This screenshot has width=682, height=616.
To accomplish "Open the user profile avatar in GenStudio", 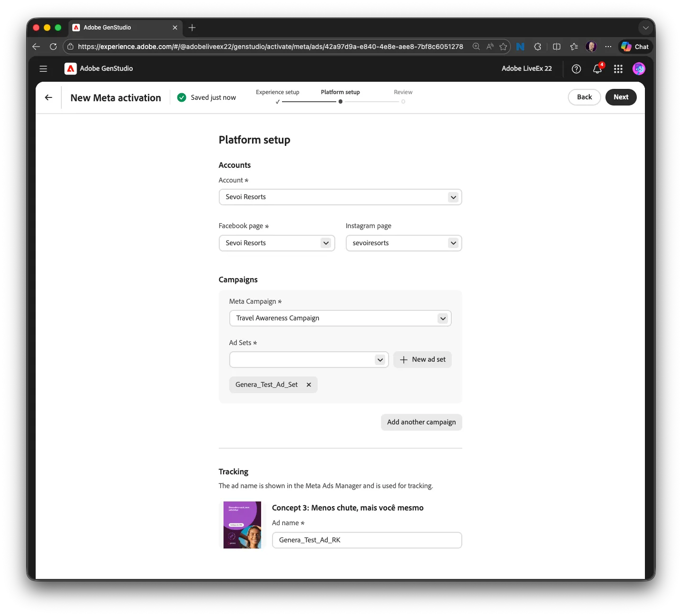I will [639, 69].
